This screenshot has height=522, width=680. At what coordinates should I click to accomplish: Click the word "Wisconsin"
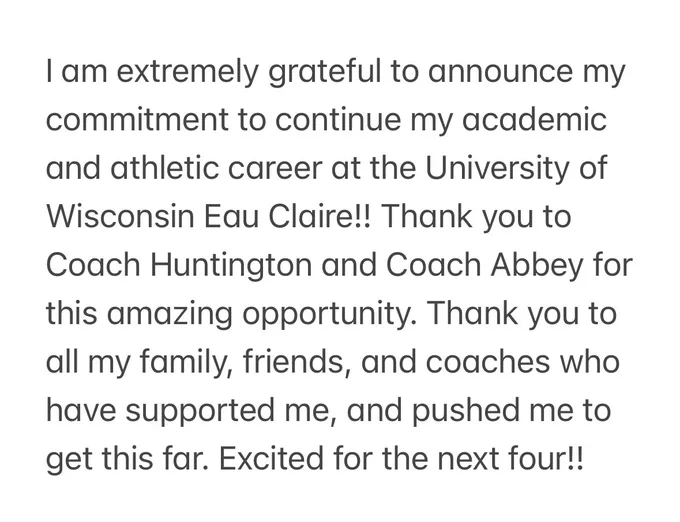pyautogui.click(x=120, y=216)
